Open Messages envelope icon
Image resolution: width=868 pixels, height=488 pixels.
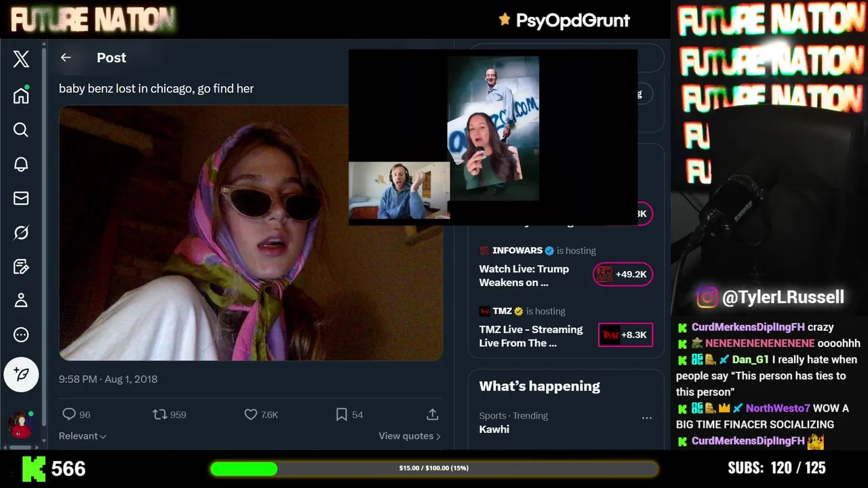[x=21, y=198]
